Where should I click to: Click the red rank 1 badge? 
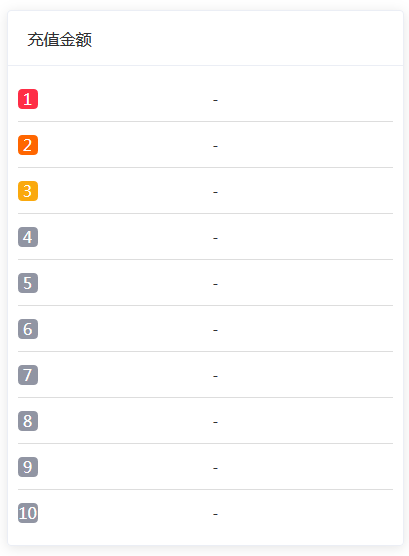[28, 99]
